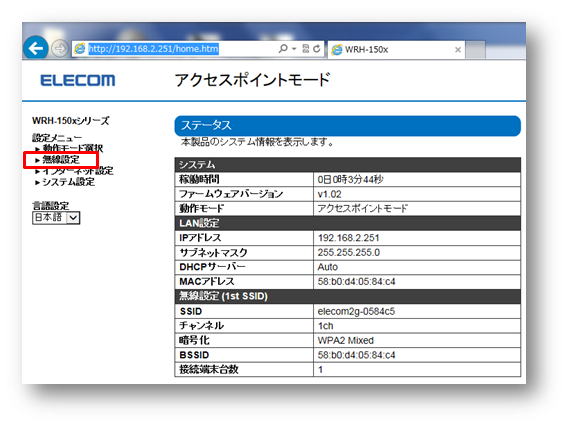568x426 pixels.
Task: Click the Internet Explorer page icon in address bar
Action: (x=80, y=49)
